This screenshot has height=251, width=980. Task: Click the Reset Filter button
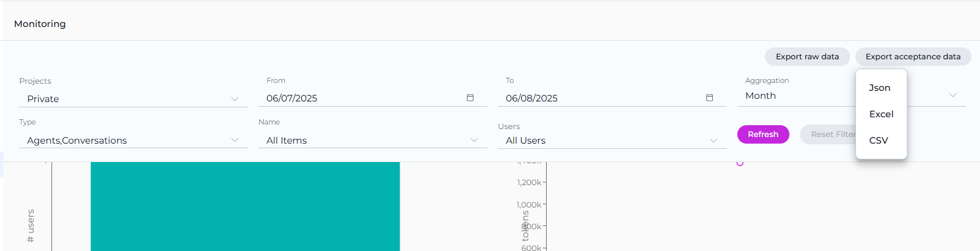coord(828,134)
